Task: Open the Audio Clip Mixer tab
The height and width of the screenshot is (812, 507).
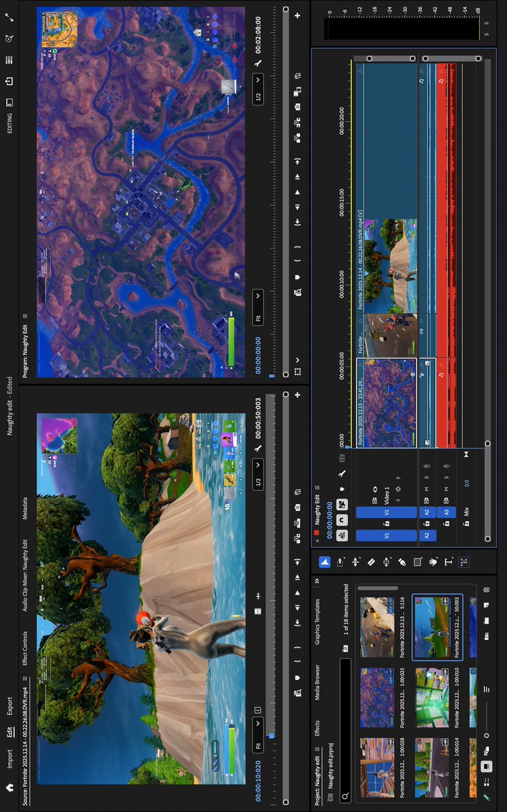Action: (25, 575)
